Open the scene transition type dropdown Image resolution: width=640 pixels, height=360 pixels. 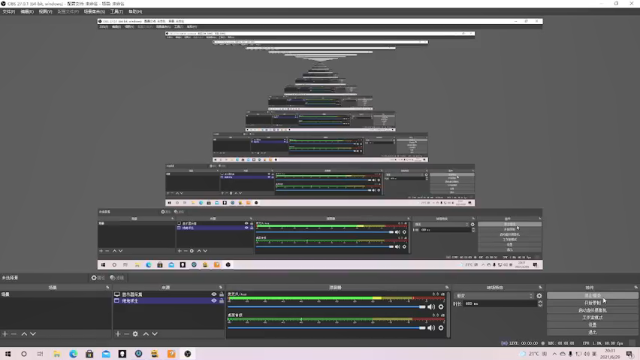click(x=494, y=296)
